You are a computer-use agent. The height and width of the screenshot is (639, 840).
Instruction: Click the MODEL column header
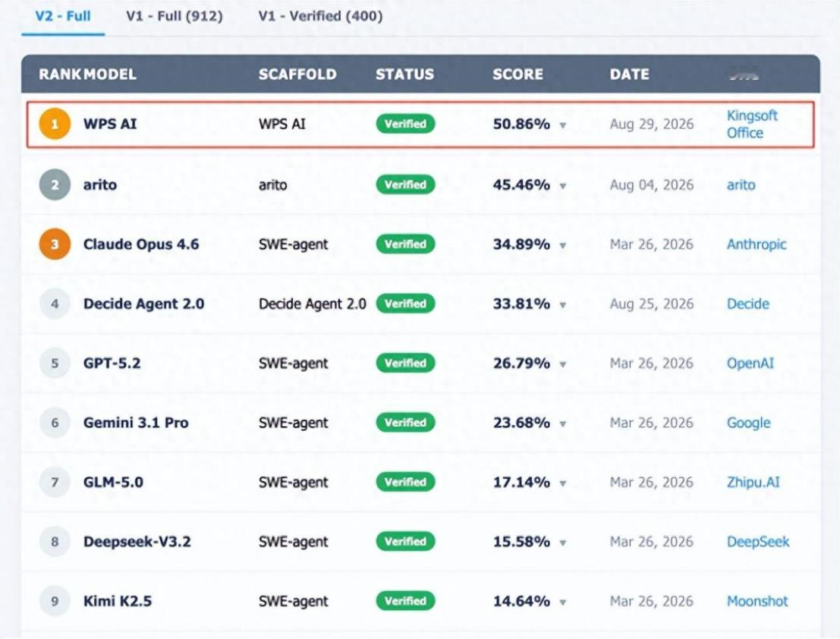coord(110,74)
